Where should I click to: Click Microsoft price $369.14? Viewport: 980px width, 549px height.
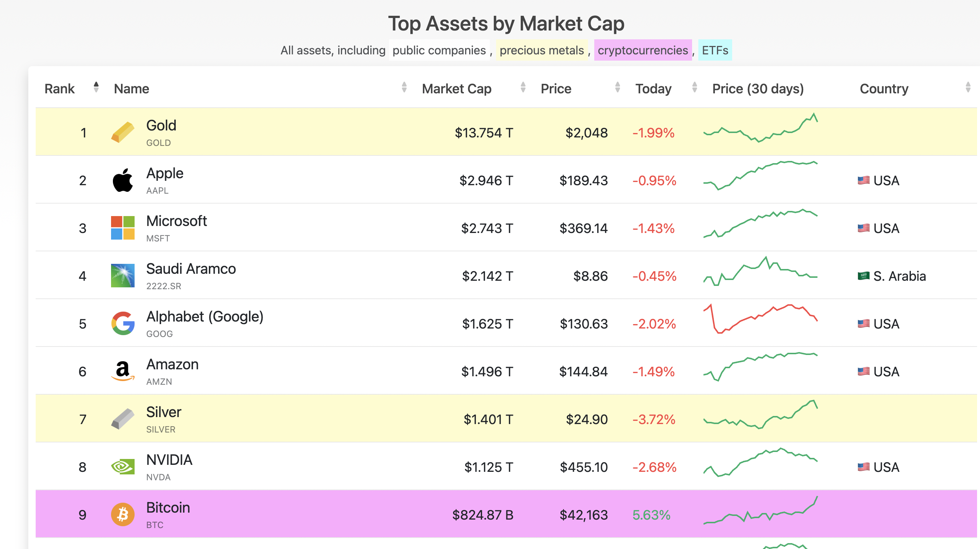tap(583, 228)
